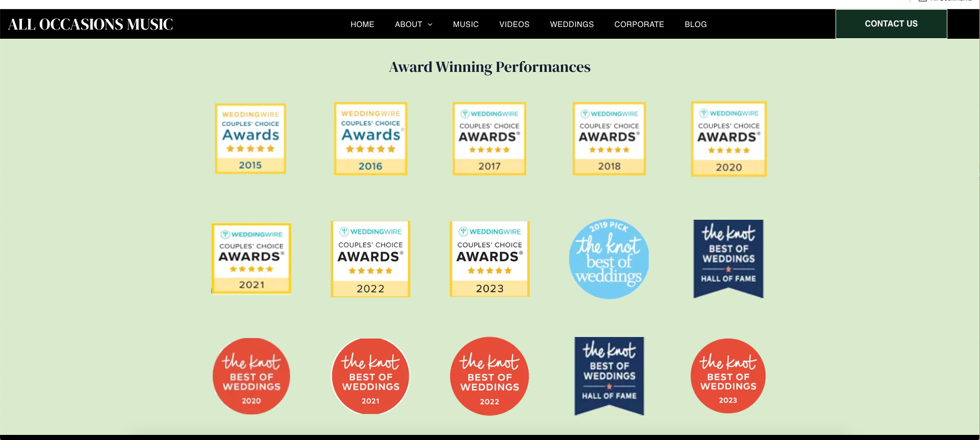This screenshot has height=440, width=980.
Task: Click the blue 2019 Pick Knot badge
Action: 609,259
